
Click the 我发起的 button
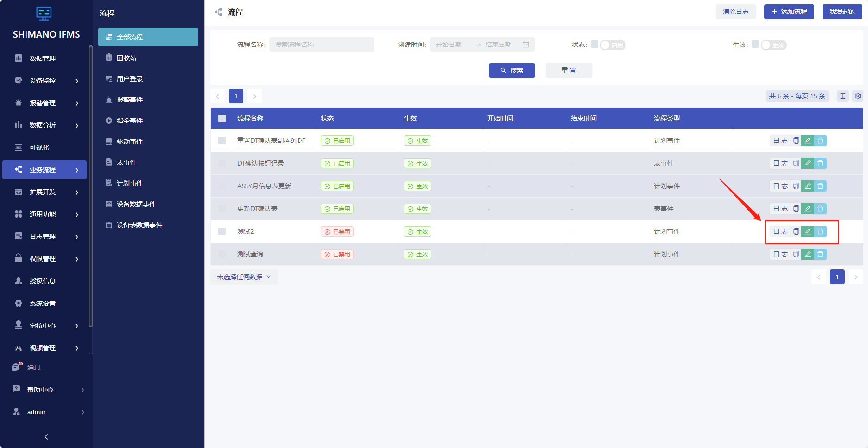pyautogui.click(x=842, y=12)
